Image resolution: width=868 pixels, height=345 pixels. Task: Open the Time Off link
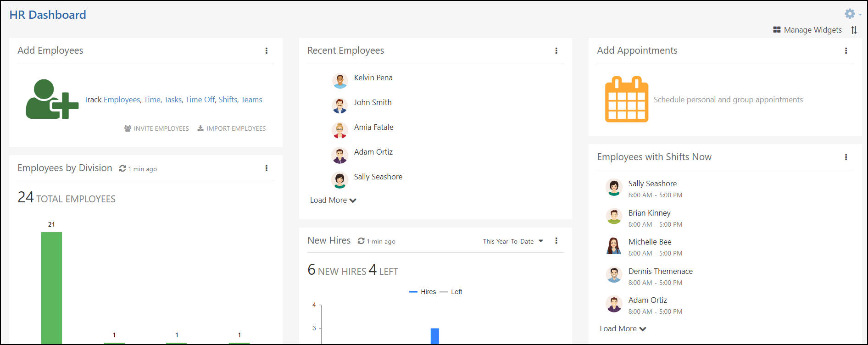[200, 100]
